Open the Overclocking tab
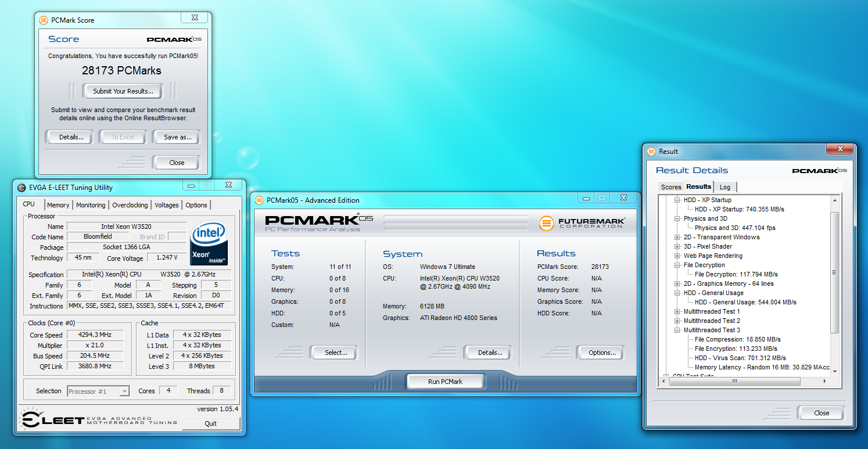868x449 pixels. 130,205
